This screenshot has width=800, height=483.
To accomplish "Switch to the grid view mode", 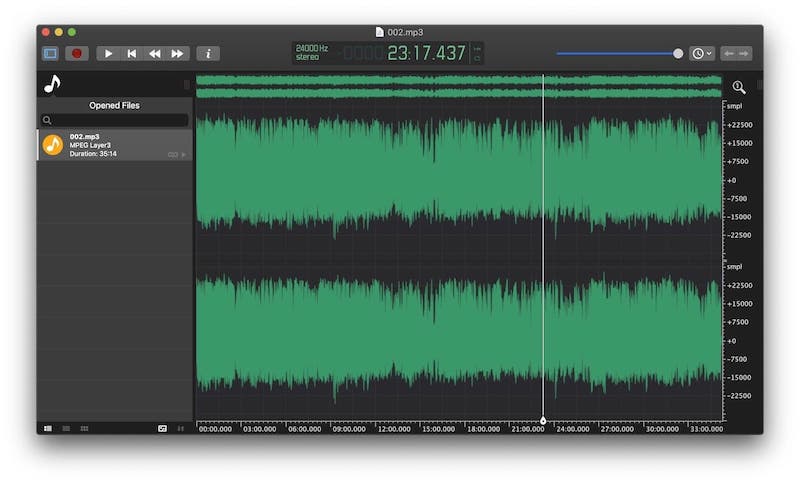I will (84, 428).
